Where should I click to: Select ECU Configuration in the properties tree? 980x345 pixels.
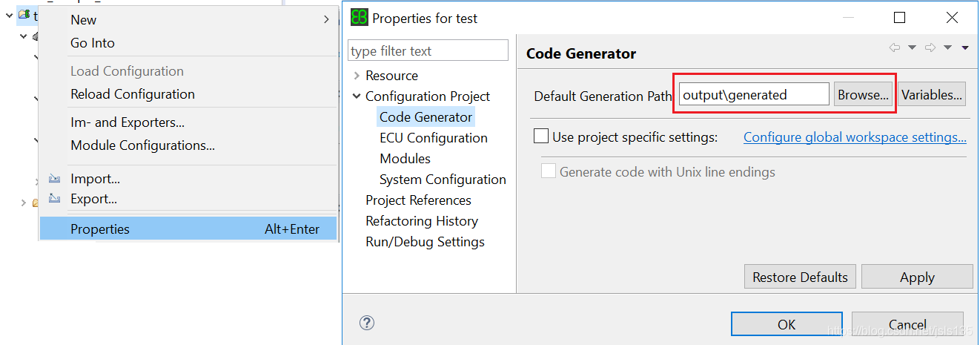click(433, 138)
